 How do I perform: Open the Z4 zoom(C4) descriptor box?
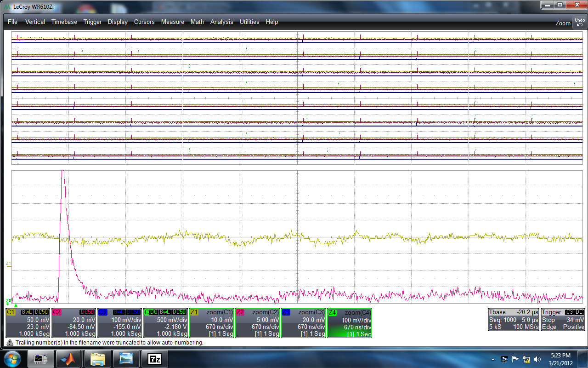pos(349,323)
